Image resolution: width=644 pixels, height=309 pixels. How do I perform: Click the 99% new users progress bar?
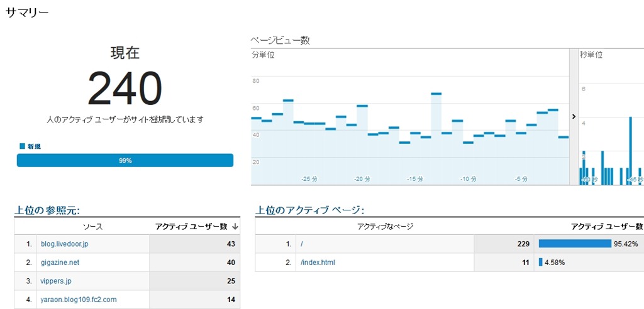[x=125, y=161]
